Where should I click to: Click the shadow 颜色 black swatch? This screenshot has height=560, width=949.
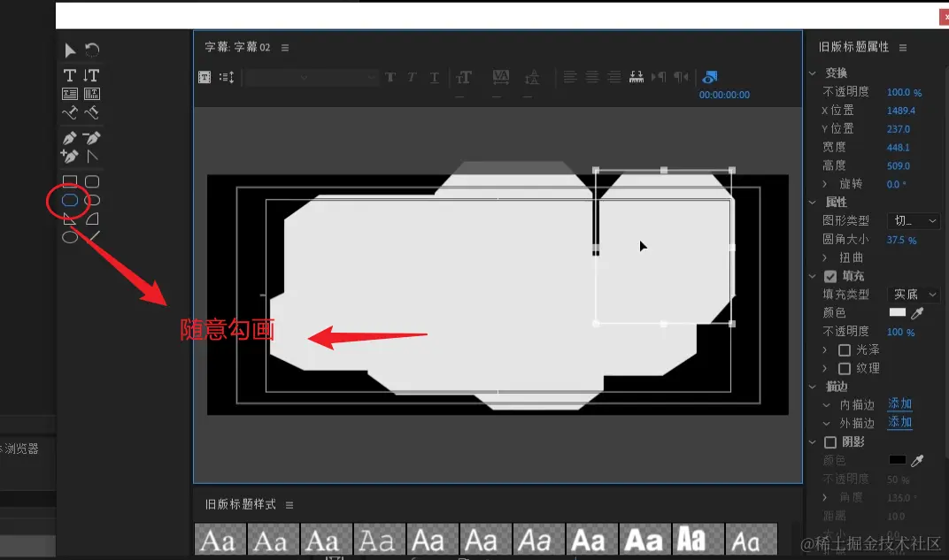point(897,460)
